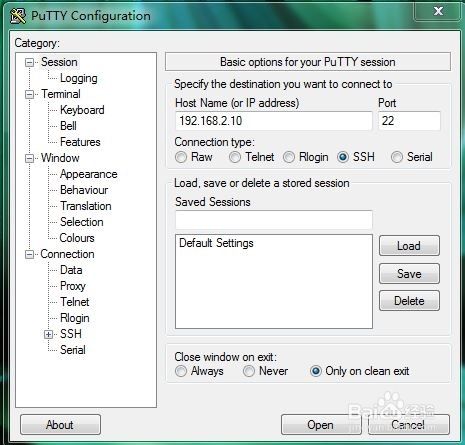Go to the Proxy settings category
This screenshot has height=445, width=465.
click(x=73, y=286)
